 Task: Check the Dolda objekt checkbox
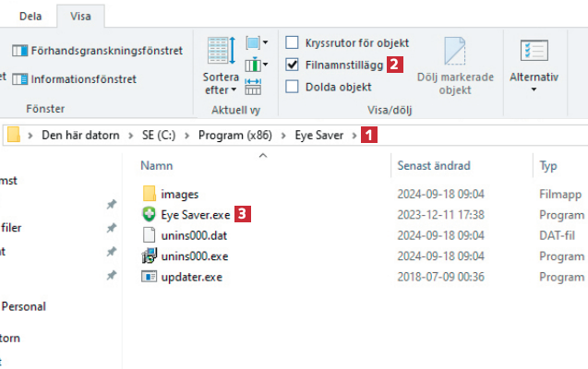coord(293,87)
